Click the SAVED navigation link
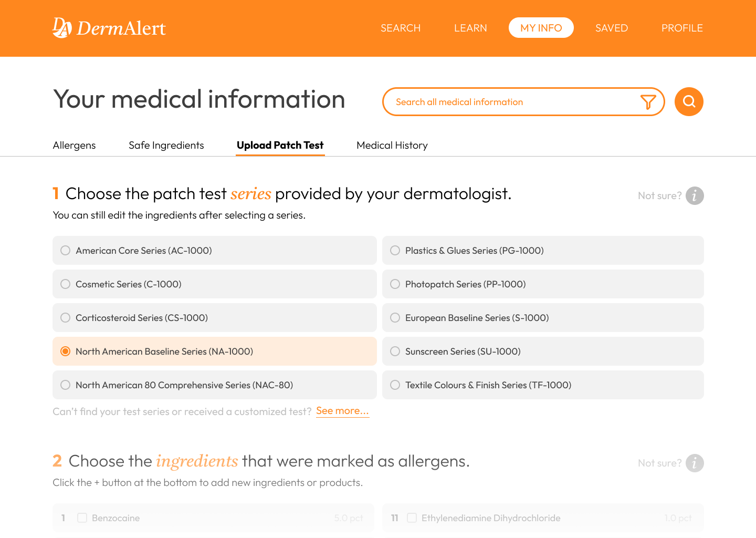The image size is (756, 538). 611,28
